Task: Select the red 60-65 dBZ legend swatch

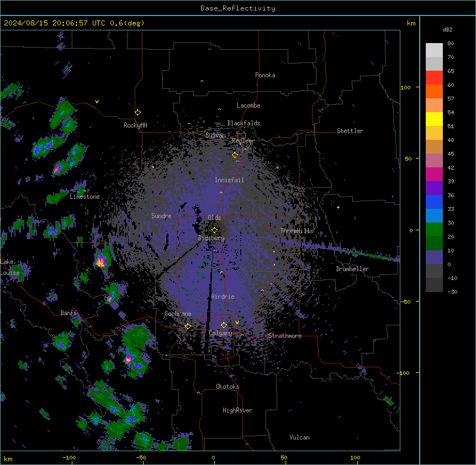Action: (434, 78)
